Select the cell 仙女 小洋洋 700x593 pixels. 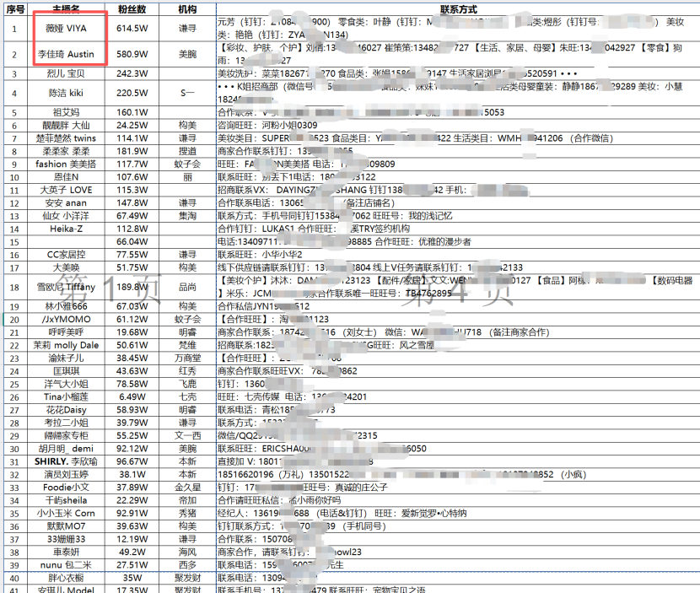66,216
